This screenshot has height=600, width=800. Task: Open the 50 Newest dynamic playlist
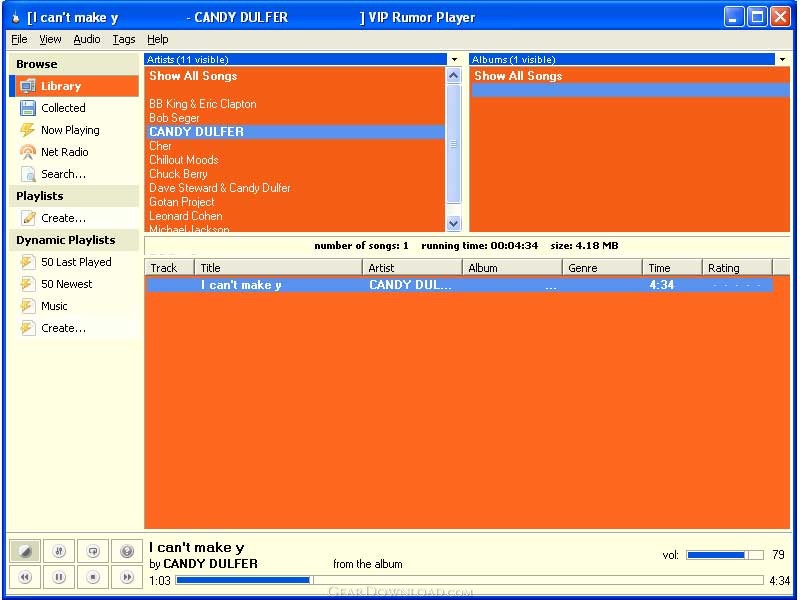point(74,284)
